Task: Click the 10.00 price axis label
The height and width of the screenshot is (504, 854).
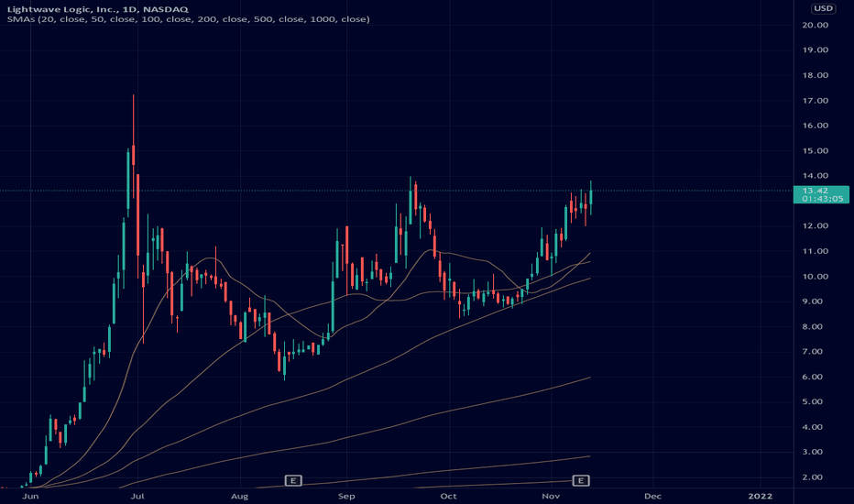Action: pos(816,277)
